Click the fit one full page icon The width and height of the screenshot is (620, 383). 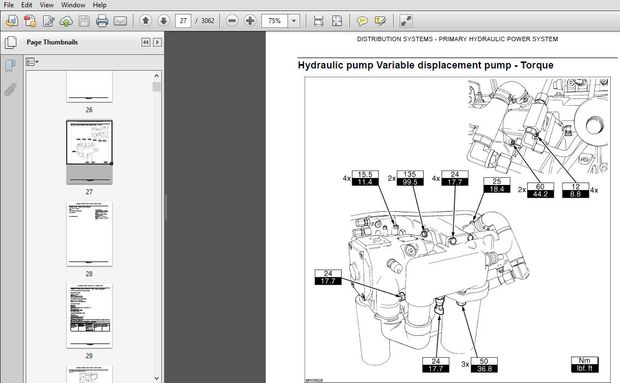click(336, 21)
